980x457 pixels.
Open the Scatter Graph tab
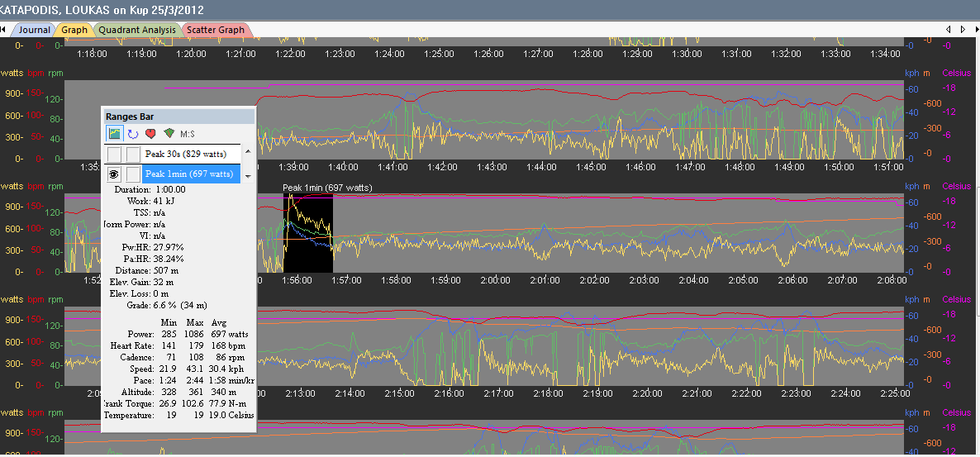[x=215, y=30]
